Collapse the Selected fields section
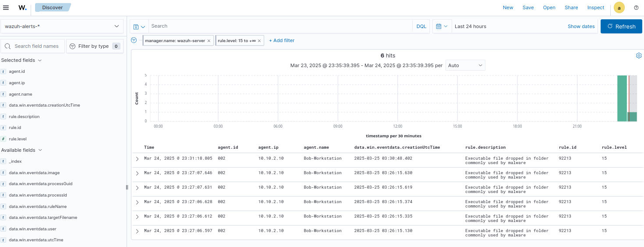The height and width of the screenshot is (247, 644). tap(40, 60)
